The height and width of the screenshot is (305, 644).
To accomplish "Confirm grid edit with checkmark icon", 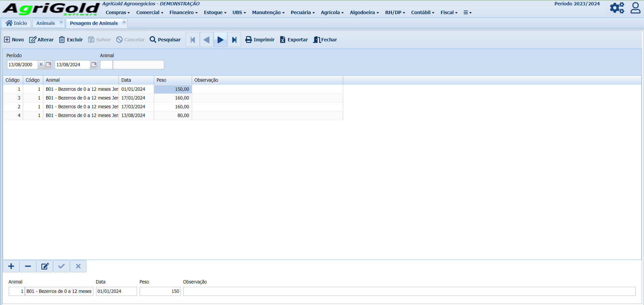I will [61, 266].
